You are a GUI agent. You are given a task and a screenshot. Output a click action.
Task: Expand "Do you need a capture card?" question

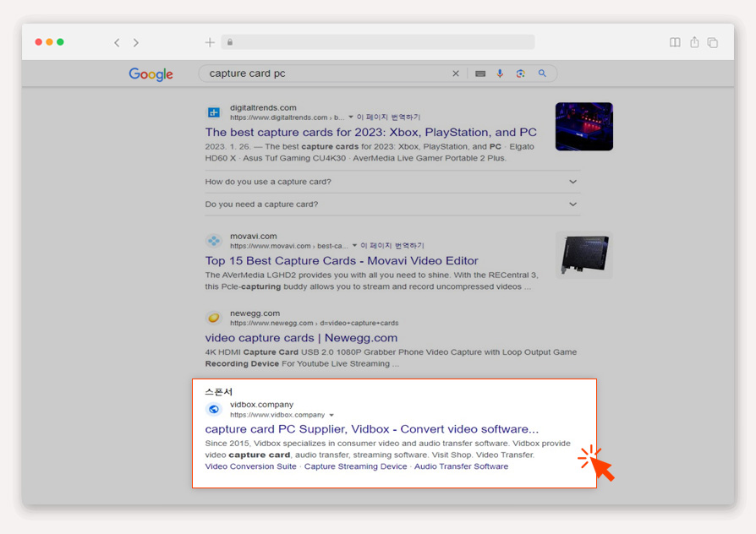[x=392, y=204]
